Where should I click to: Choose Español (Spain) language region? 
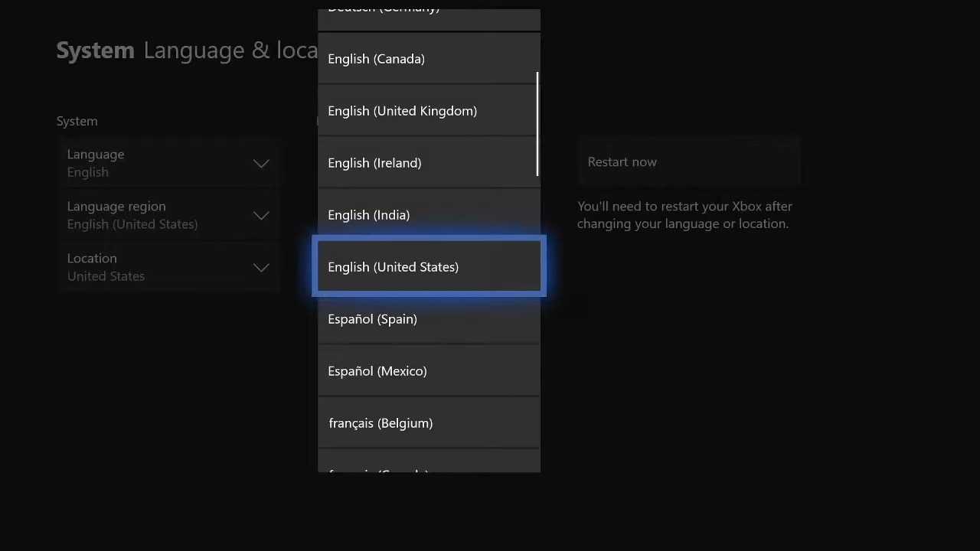point(428,319)
